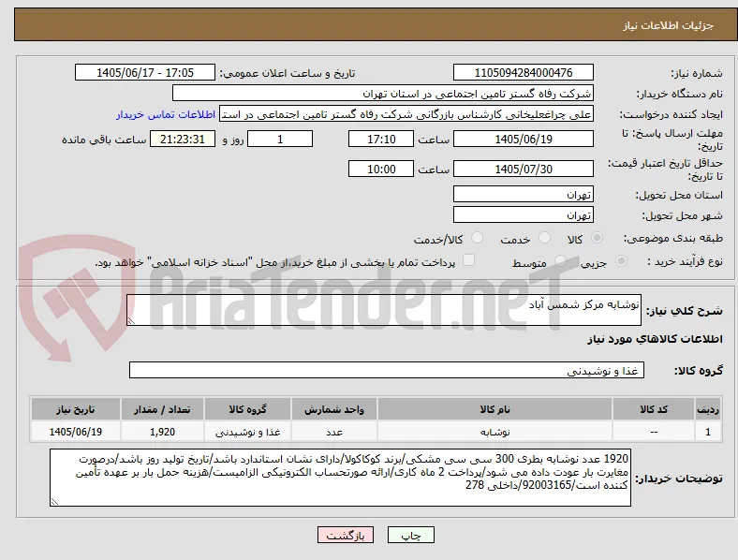Click the validity time field 10:00

pyautogui.click(x=381, y=169)
